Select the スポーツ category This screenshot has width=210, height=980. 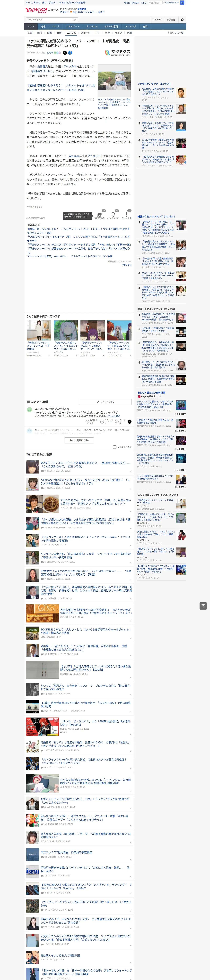pyautogui.click(x=86, y=33)
